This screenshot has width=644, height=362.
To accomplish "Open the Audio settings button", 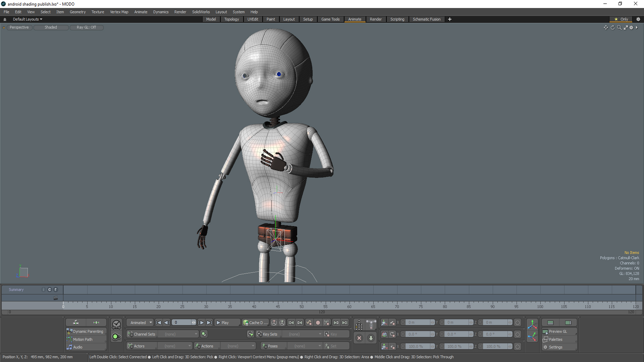I will (77, 347).
